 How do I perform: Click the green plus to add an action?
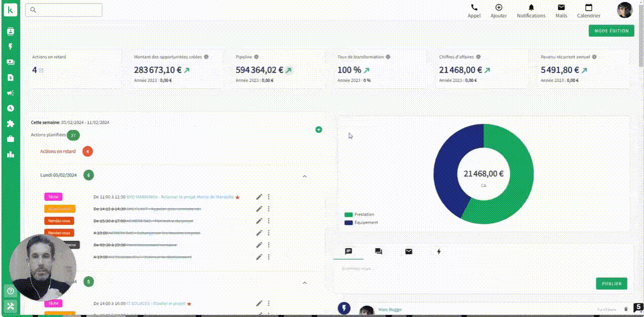tap(318, 130)
